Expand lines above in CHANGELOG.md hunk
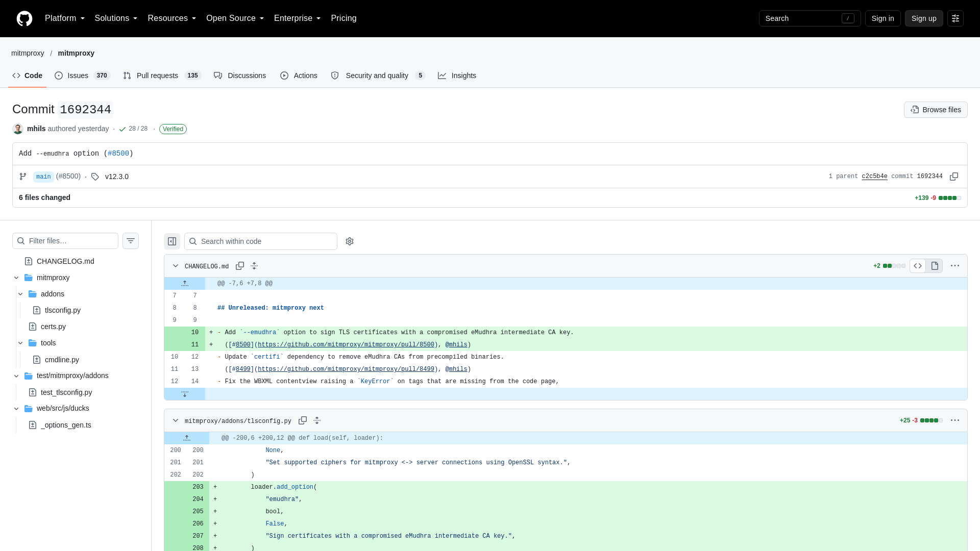Viewport: 980px width, 551px height. pos(185,283)
